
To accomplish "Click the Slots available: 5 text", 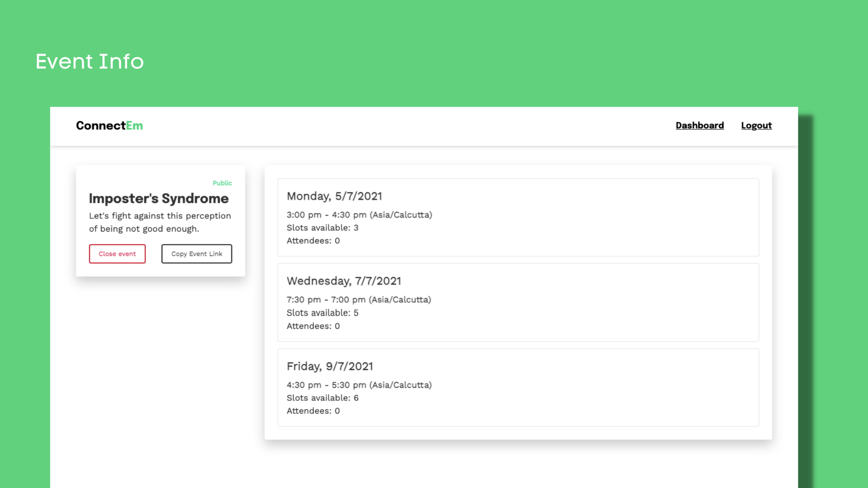I will pos(322,313).
